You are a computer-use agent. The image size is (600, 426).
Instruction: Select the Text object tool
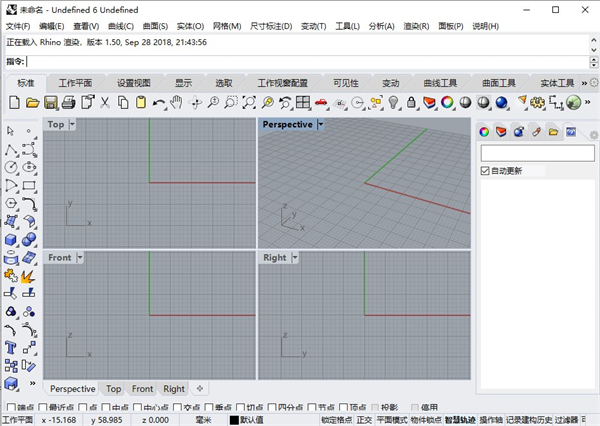click(11, 347)
